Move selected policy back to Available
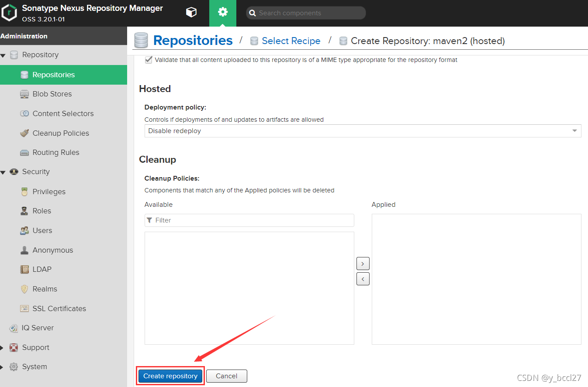Screen dimensions: 588x387 point(363,278)
